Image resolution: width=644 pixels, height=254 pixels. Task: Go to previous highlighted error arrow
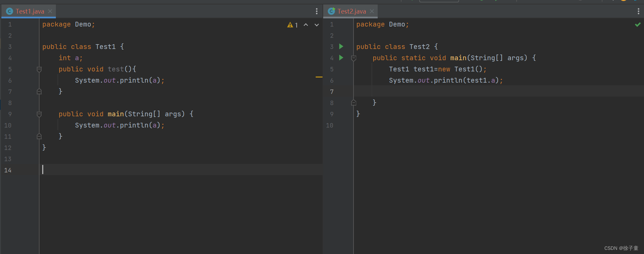(x=306, y=25)
